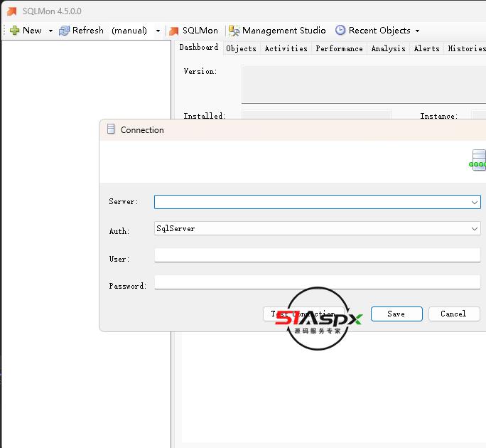The image size is (486, 448).
Task: Click the Refresh toolbar icon
Action: 65,31
